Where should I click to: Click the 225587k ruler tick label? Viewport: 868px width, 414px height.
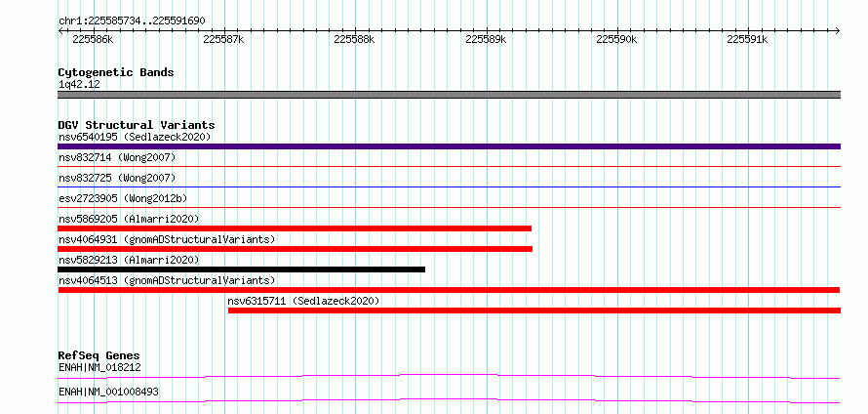click(223, 39)
